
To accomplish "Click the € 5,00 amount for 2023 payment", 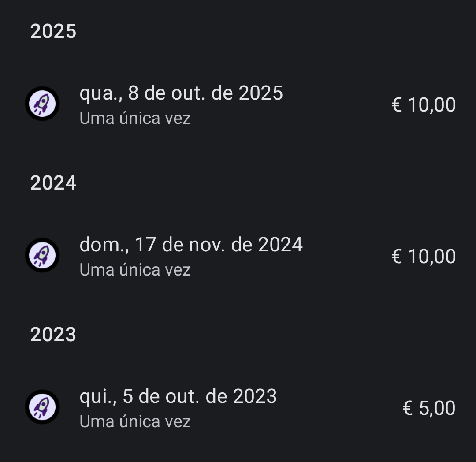I will pyautogui.click(x=429, y=408).
